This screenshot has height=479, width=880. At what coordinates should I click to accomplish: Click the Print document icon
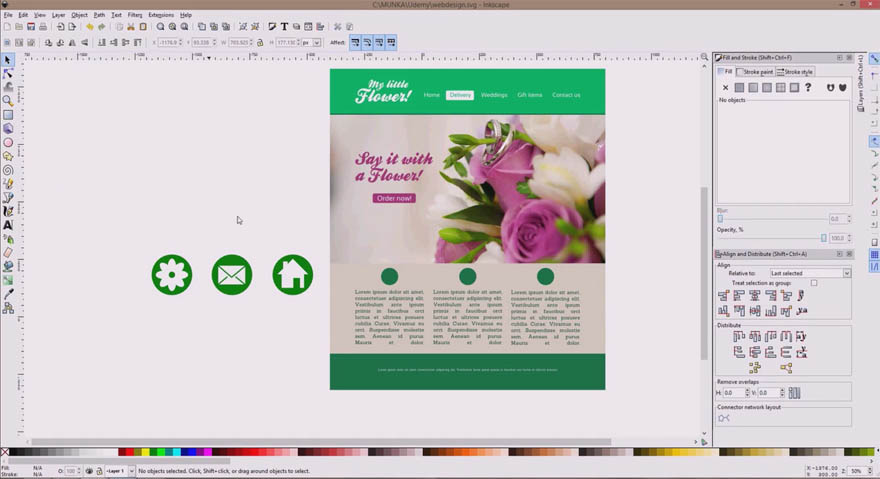point(43,27)
